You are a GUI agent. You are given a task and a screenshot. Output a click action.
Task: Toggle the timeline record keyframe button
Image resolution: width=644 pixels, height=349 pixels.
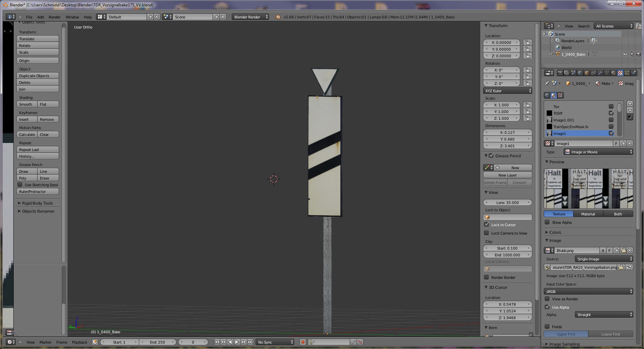303,342
